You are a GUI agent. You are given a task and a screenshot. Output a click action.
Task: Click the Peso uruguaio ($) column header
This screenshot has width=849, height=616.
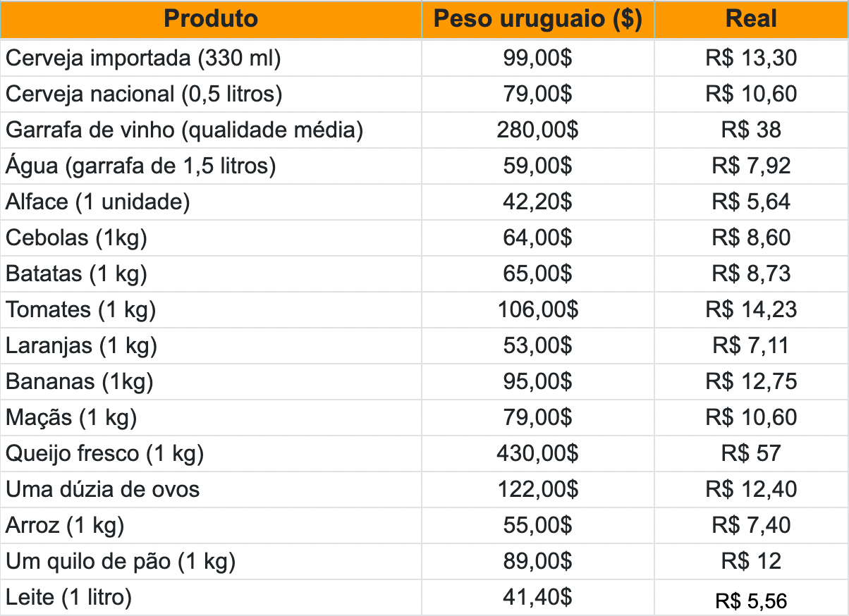pyautogui.click(x=537, y=19)
